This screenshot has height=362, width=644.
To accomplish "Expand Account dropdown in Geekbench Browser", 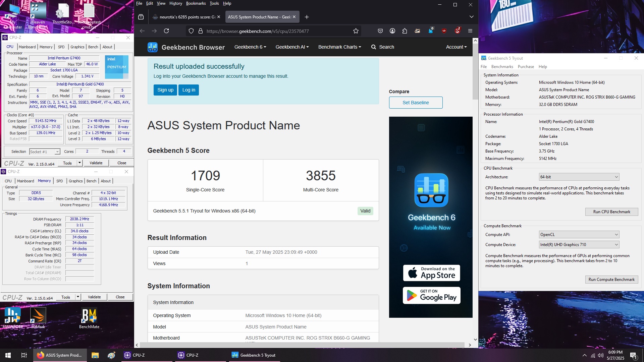I will [x=456, y=47].
